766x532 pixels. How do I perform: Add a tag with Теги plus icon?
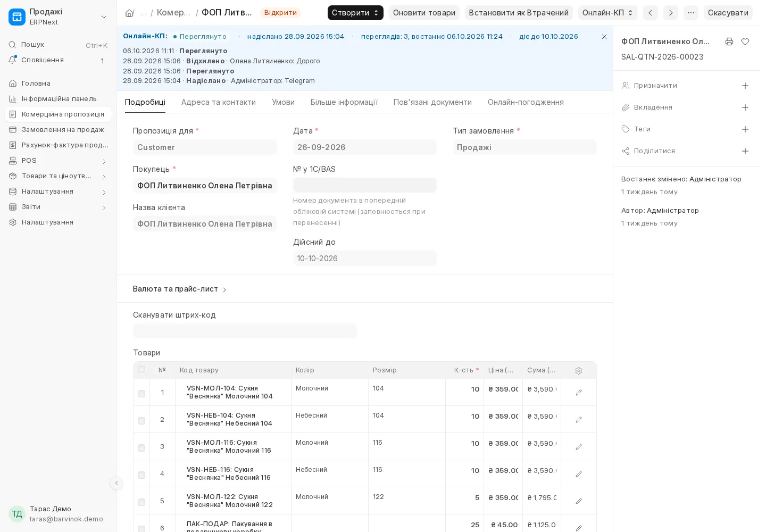pos(745,129)
